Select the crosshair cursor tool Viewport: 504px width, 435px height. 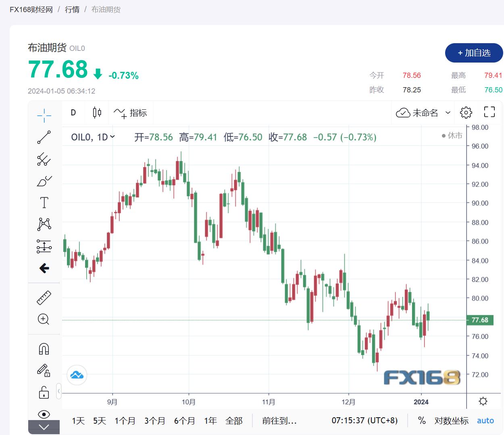coord(44,115)
